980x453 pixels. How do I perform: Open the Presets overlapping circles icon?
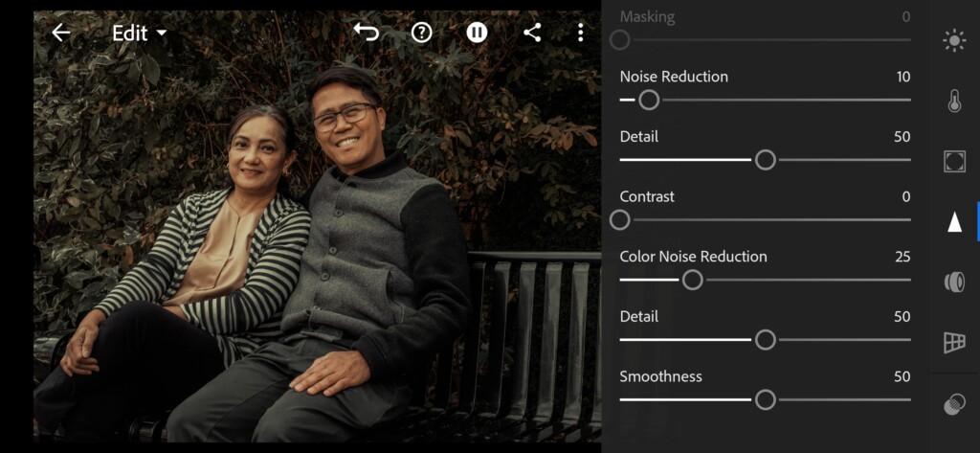954,404
